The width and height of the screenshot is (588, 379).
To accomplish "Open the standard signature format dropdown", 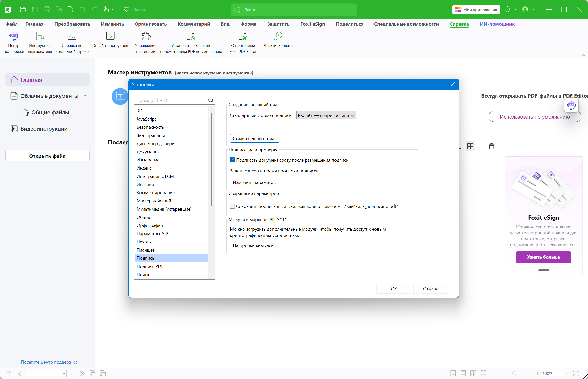I will pyautogui.click(x=326, y=115).
